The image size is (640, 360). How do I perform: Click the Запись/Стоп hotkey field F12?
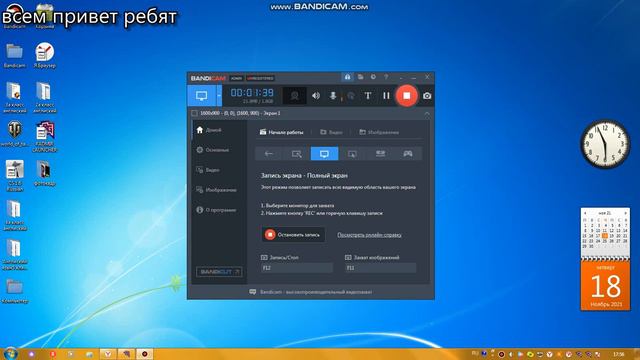[297, 268]
